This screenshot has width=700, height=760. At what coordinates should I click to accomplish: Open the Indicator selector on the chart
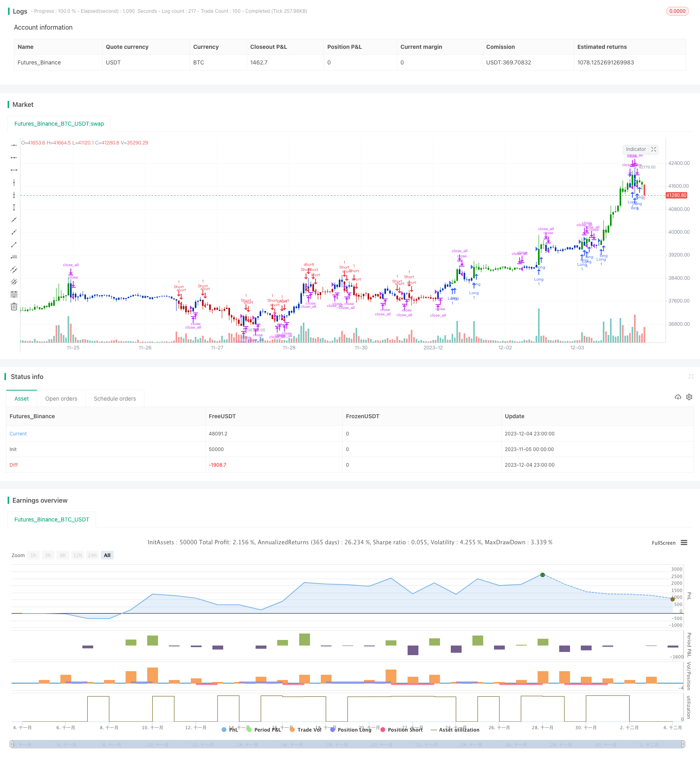point(636,149)
